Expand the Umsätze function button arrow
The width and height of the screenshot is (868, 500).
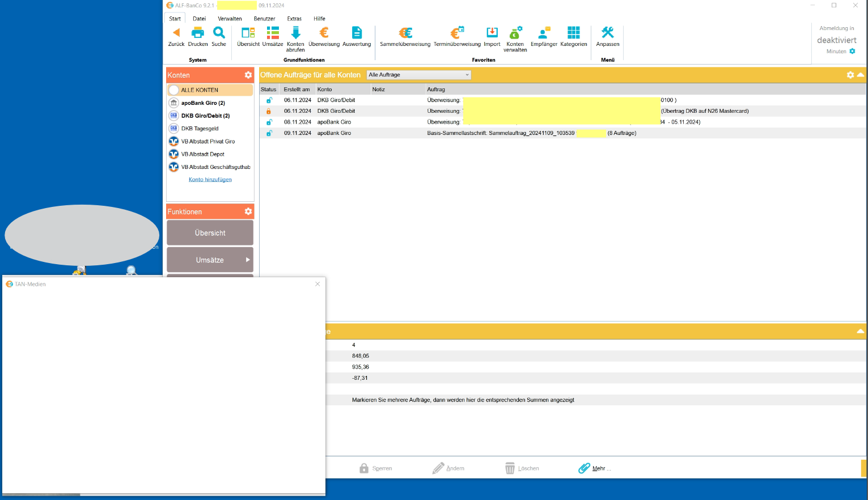248,260
